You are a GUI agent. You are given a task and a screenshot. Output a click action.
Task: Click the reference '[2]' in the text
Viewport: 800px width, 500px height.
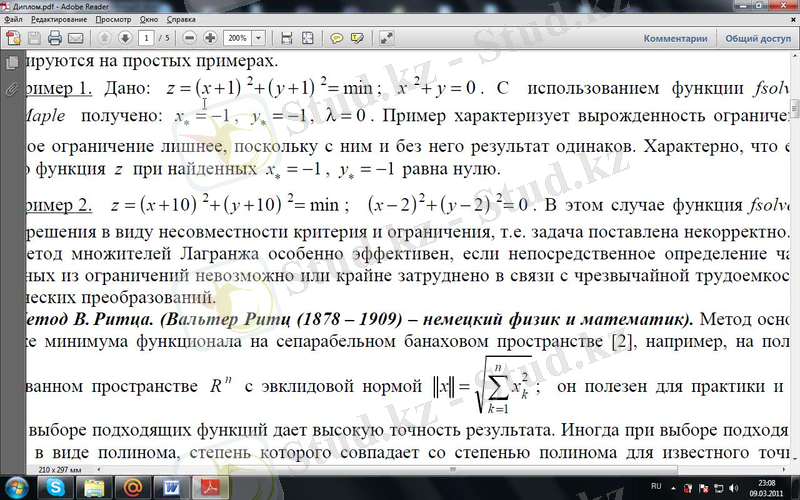[621, 341]
